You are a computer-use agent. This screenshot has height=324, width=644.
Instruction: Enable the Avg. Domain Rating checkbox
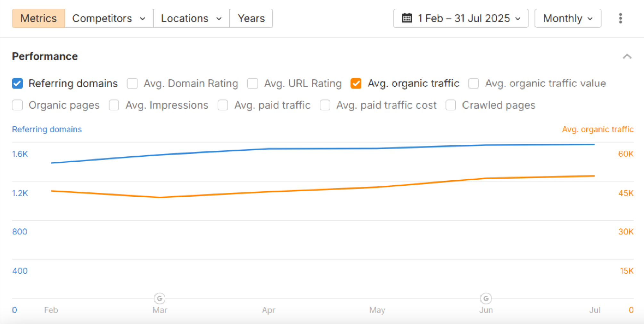132,83
